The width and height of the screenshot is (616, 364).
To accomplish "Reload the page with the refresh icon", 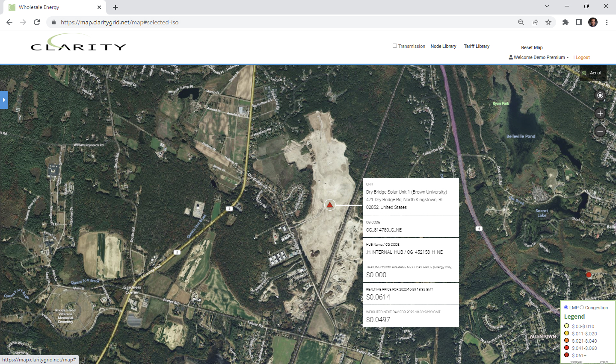I will point(37,22).
